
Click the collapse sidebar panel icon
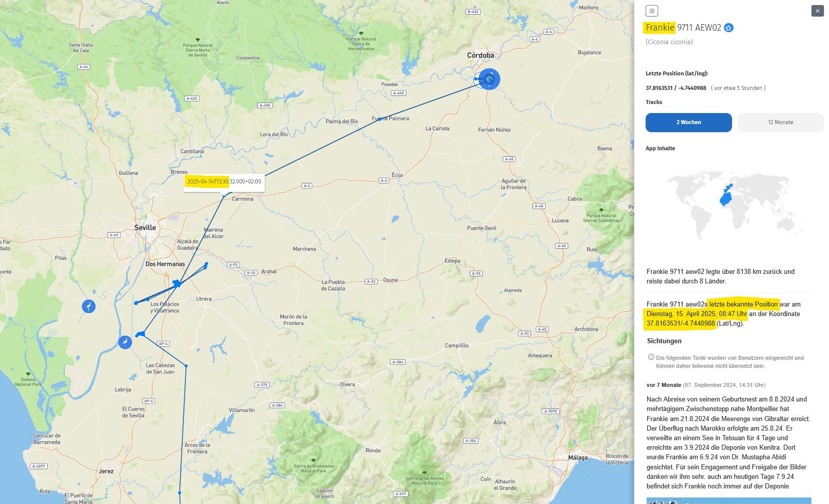(652, 11)
